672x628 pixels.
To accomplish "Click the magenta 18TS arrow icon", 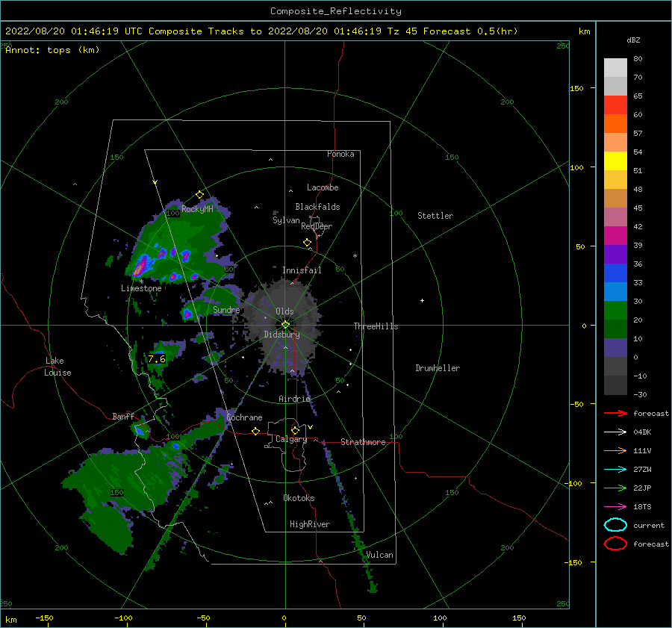I will pyautogui.click(x=615, y=507).
